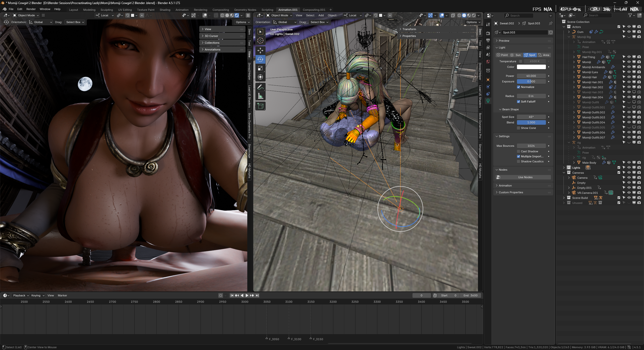Viewport: 644px width, 350px height.
Task: Open the Object Mode dropdown in left viewport
Action: pos(26,15)
